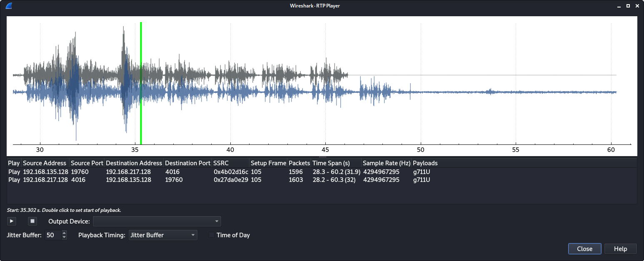Sort by the Destination Port column header
The width and height of the screenshot is (644, 261).
click(187, 163)
